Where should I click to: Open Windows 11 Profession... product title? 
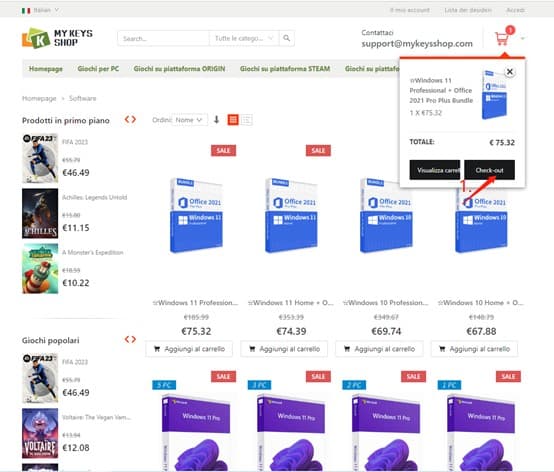click(x=196, y=303)
